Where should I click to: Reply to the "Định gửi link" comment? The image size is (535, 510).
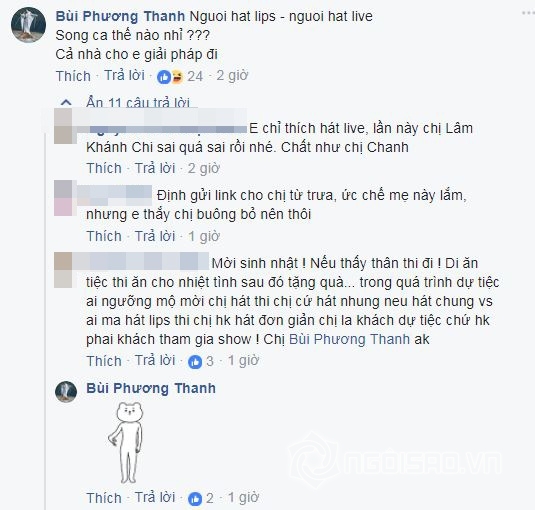[155, 236]
